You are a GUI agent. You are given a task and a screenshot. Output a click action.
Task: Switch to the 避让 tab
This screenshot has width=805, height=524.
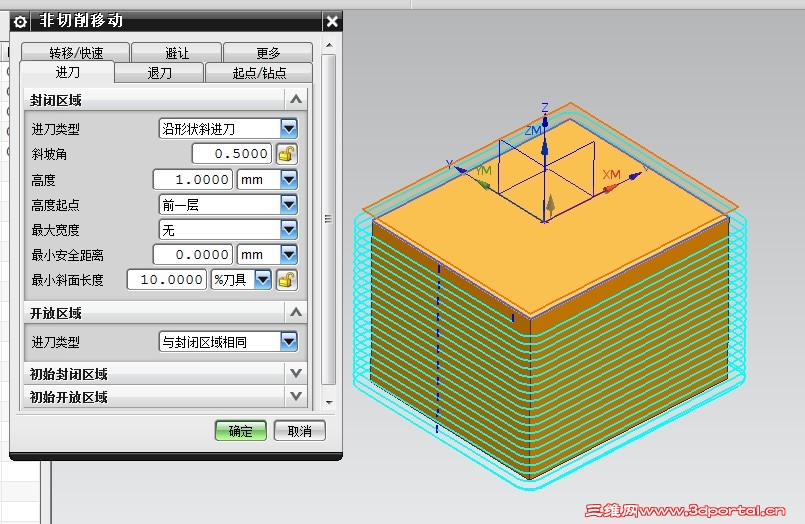[177, 52]
